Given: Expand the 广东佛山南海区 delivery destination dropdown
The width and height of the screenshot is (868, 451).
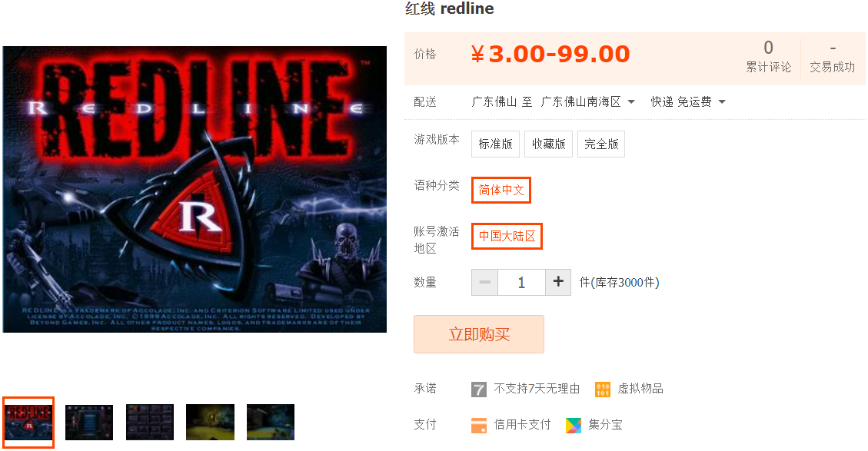Looking at the screenshot, I should [587, 102].
